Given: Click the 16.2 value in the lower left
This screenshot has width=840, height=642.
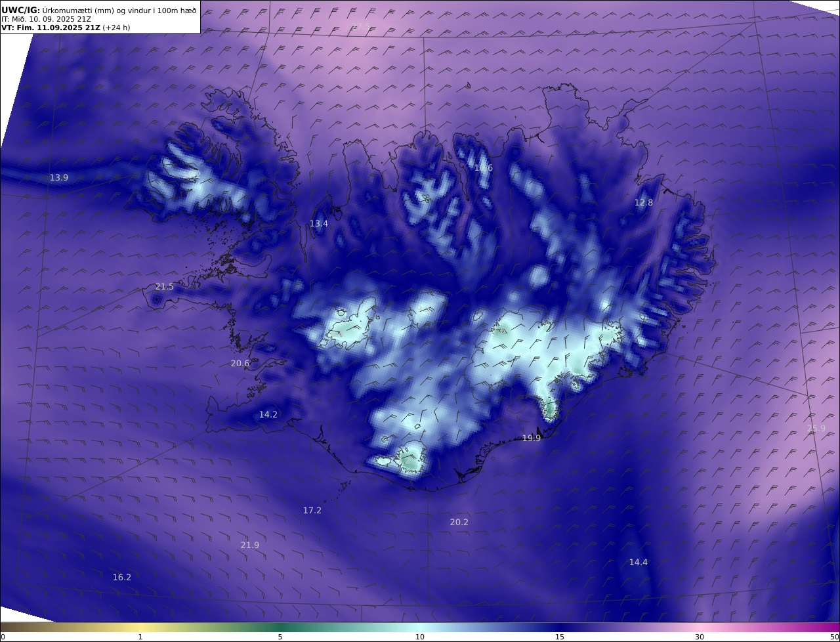Looking at the screenshot, I should point(122,578).
